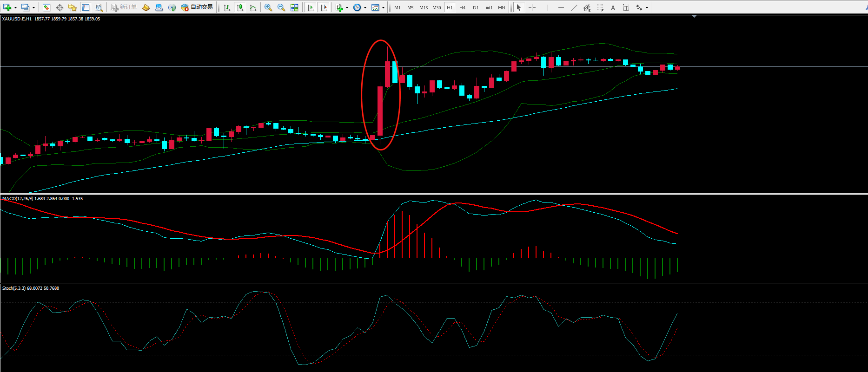This screenshot has width=868, height=372.
Task: Select the M15 timeframe
Action: coord(423,7)
